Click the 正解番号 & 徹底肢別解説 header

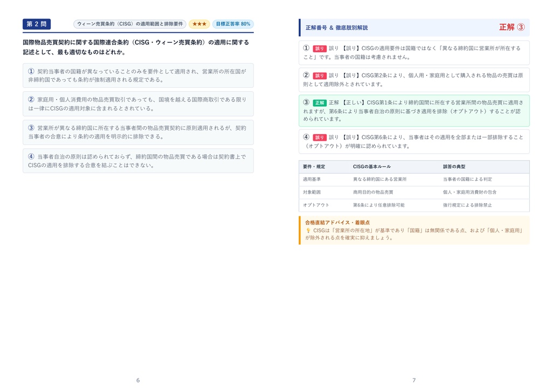pyautogui.click(x=336, y=28)
